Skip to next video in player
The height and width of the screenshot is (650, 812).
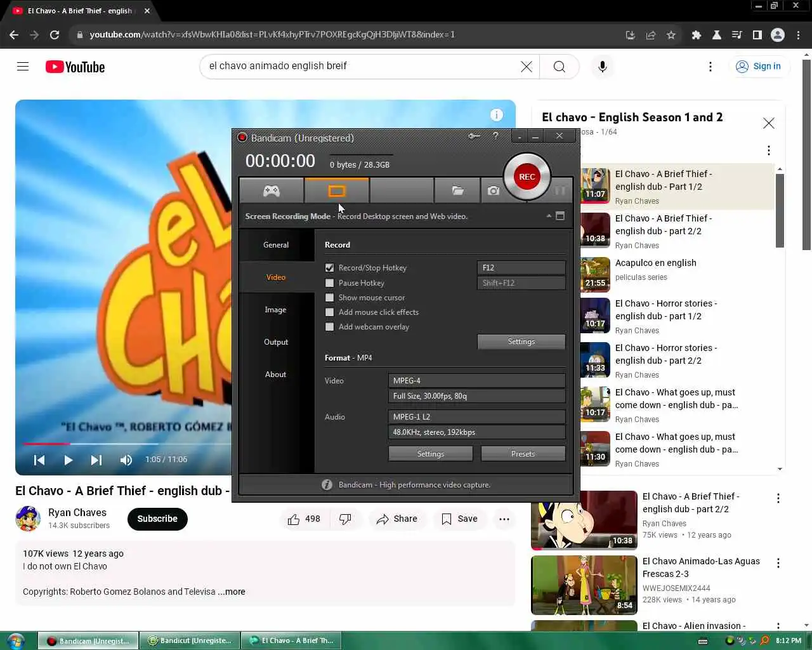tap(96, 460)
